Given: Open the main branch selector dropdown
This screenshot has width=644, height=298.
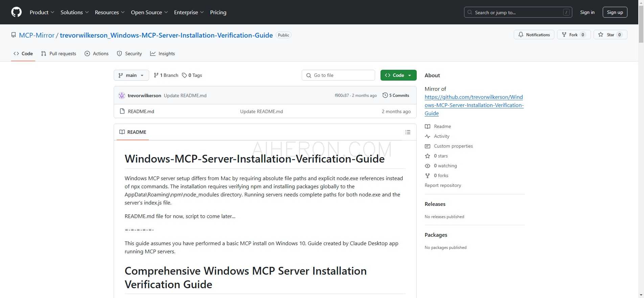Looking at the screenshot, I should pos(131,75).
